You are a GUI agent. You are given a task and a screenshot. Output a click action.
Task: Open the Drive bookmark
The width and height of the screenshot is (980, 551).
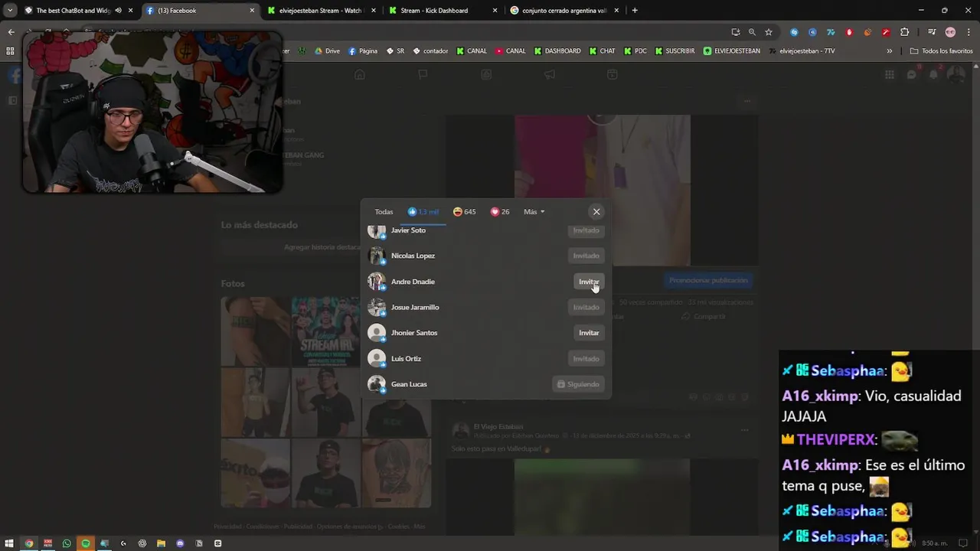pos(326,51)
